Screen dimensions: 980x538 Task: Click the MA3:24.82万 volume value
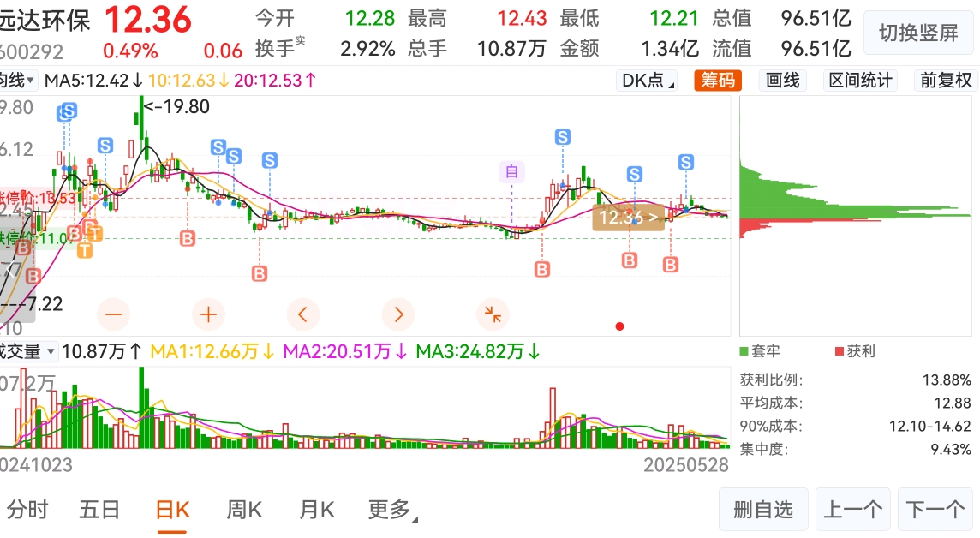tap(478, 352)
